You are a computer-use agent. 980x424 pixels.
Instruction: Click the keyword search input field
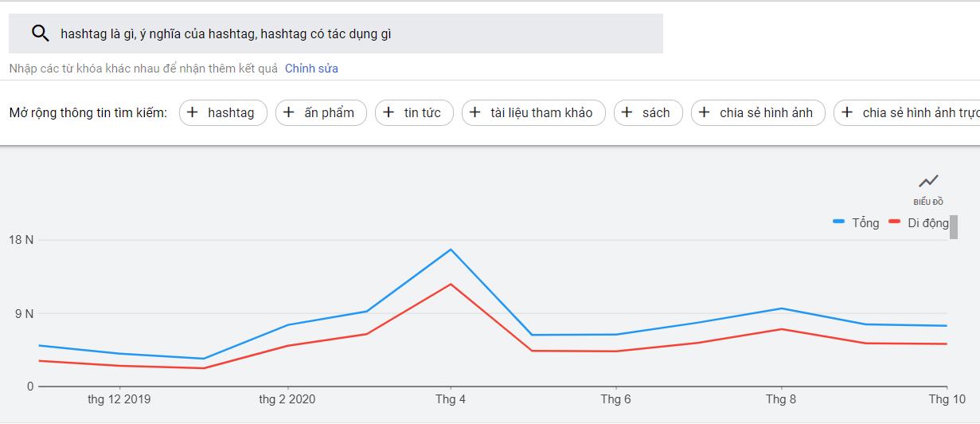pos(350,33)
